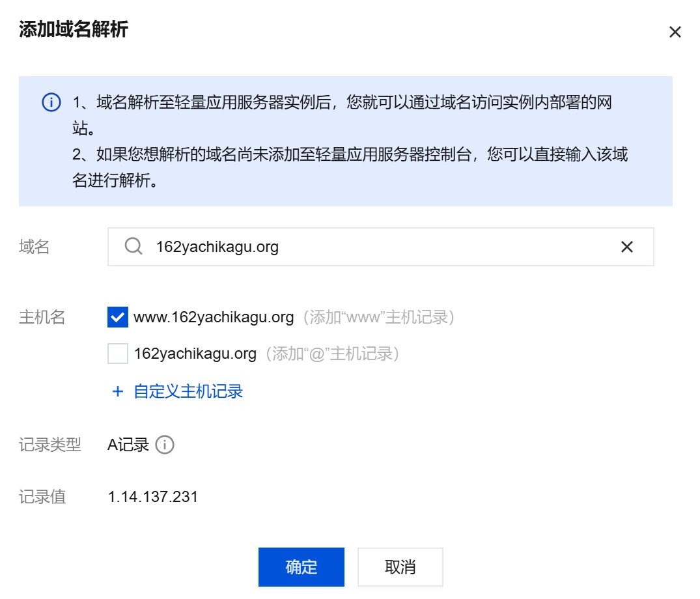This screenshot has height=599, width=700.
Task: Click the blue info icon in the notice banner
Action: [x=51, y=102]
